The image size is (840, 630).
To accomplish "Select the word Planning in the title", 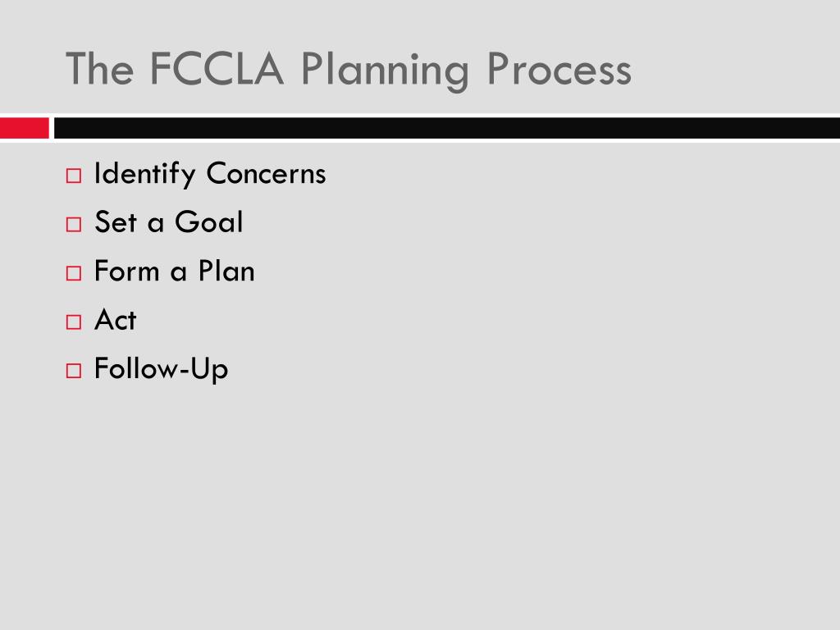I will click(386, 71).
